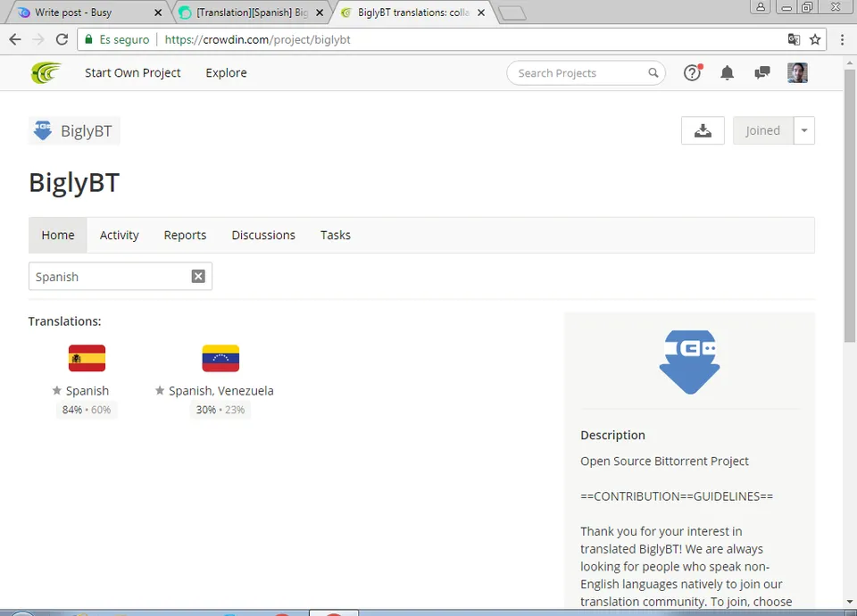This screenshot has height=616, width=857.
Task: Open the Spanish flag translation
Action: (87, 359)
